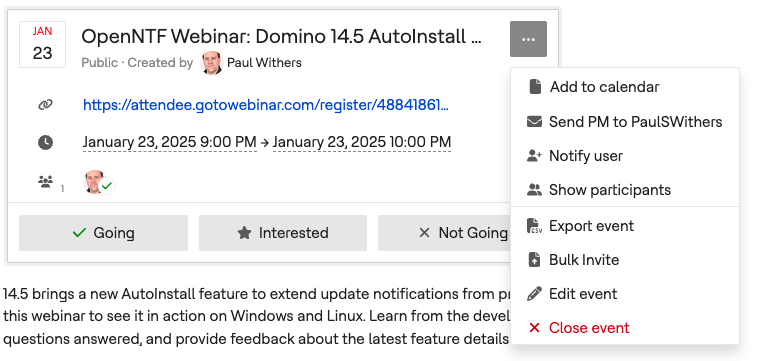Click the user-plus icon for Notify user

click(534, 156)
